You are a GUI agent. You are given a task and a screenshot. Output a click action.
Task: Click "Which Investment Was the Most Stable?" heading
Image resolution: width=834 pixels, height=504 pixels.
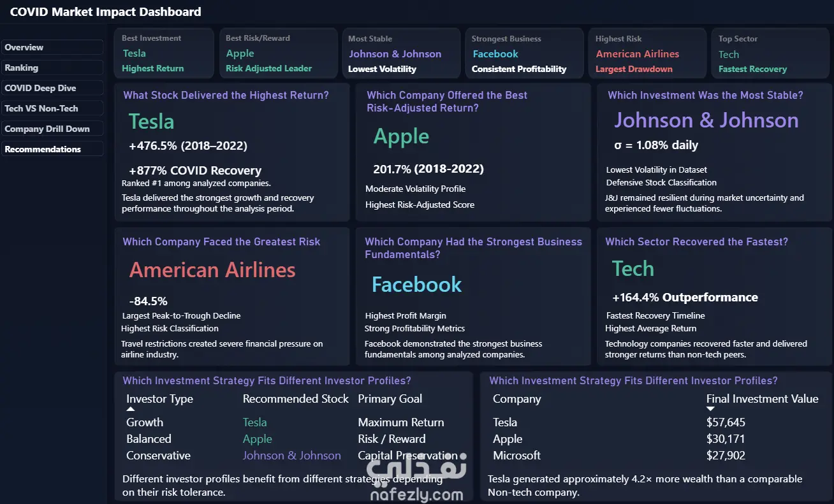(705, 96)
